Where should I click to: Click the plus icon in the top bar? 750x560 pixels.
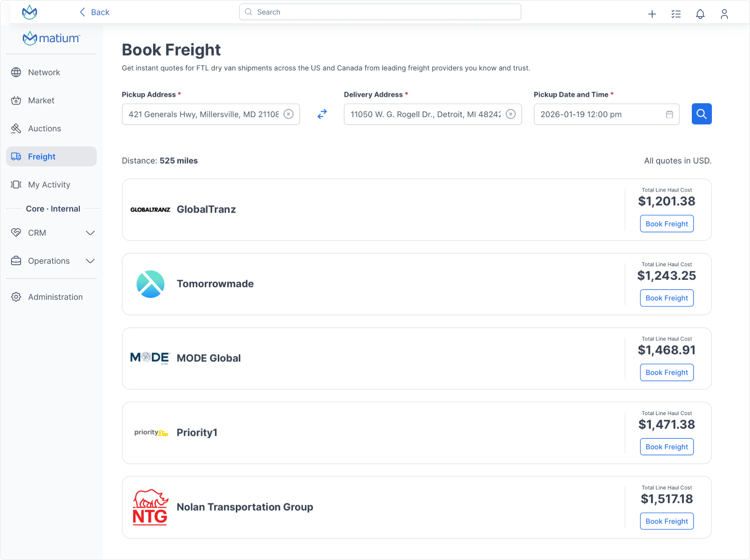[x=652, y=14]
